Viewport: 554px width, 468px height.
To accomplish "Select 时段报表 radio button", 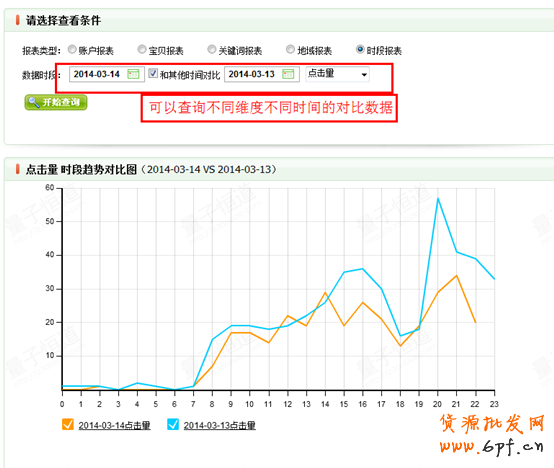I will [360, 49].
